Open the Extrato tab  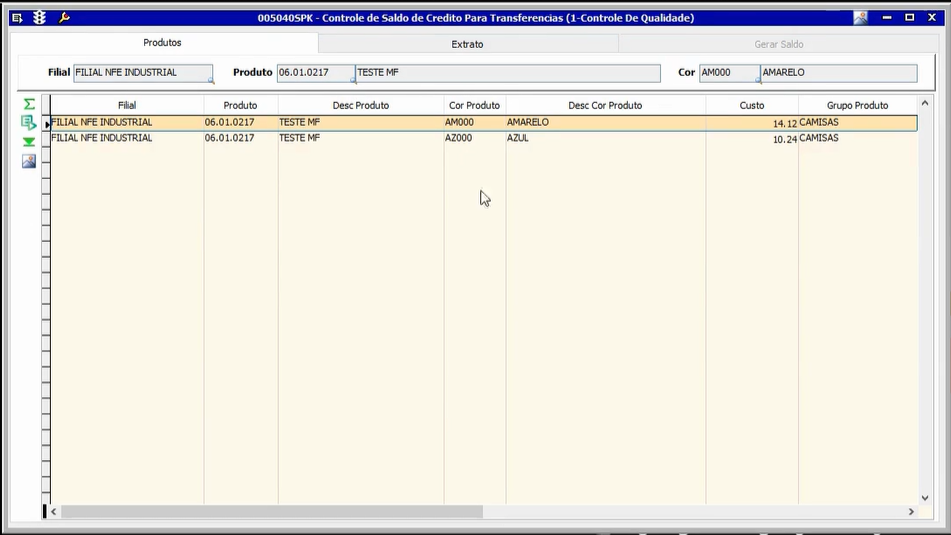coord(468,44)
